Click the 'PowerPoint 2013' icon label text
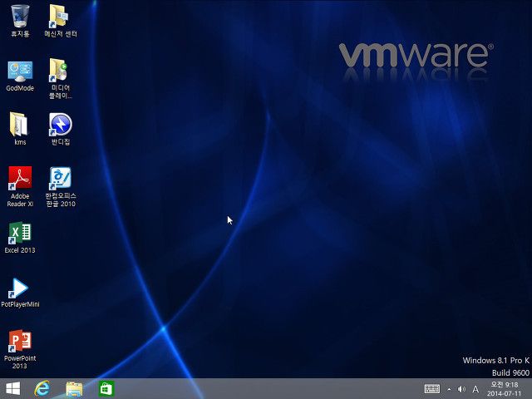This screenshot has height=399, width=532. [x=20, y=362]
